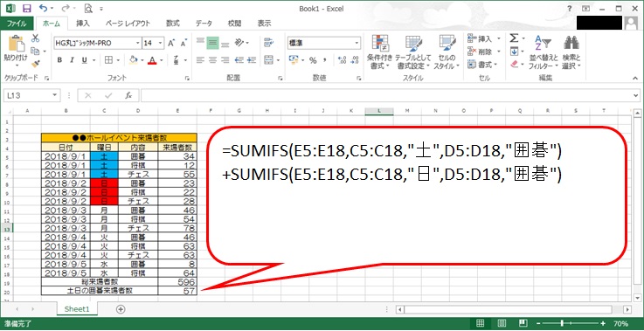Copy the selection with the copy icon

(x=35, y=51)
